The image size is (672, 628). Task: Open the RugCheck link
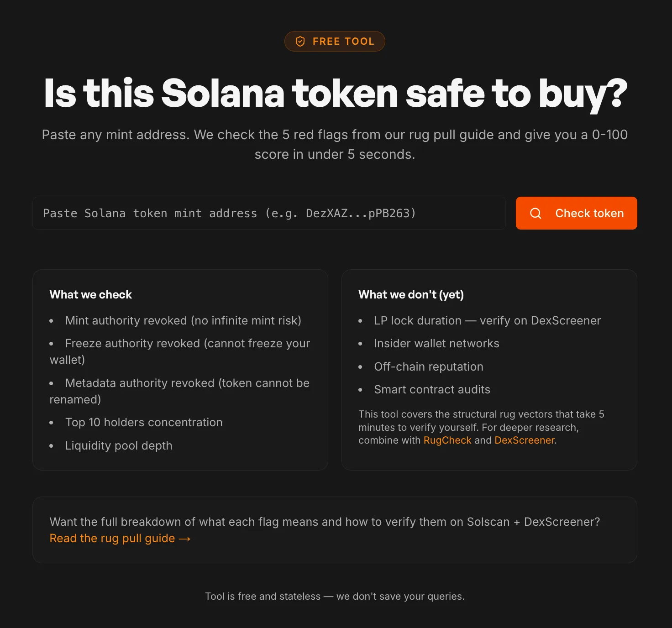[447, 440]
